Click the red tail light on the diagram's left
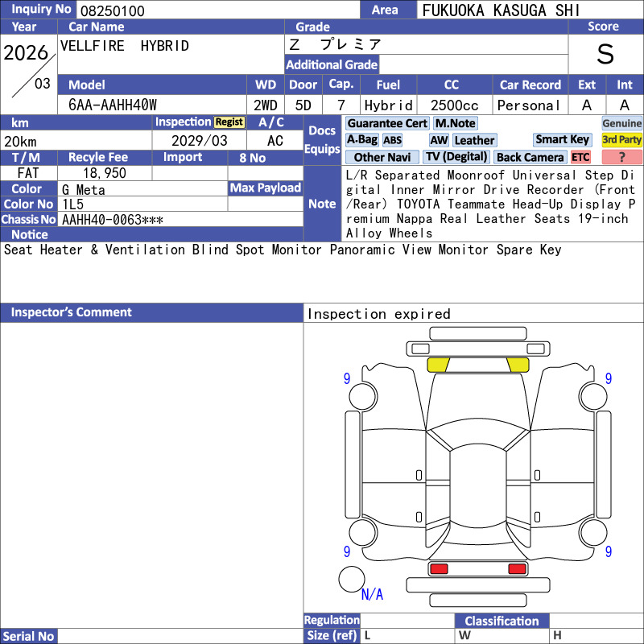Screen dimensions: 644x644 [439, 569]
